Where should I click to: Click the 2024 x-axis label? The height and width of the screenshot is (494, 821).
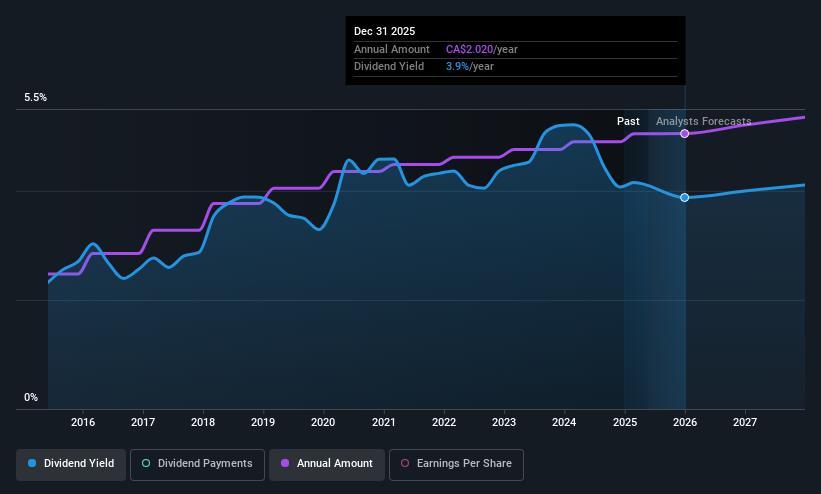pos(564,422)
